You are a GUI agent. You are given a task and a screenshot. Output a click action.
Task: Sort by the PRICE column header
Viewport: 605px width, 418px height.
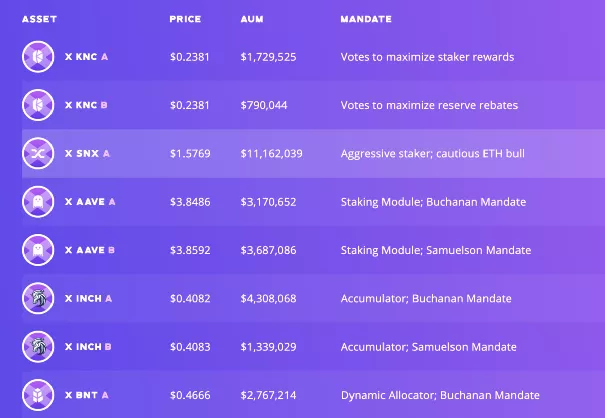tap(185, 19)
